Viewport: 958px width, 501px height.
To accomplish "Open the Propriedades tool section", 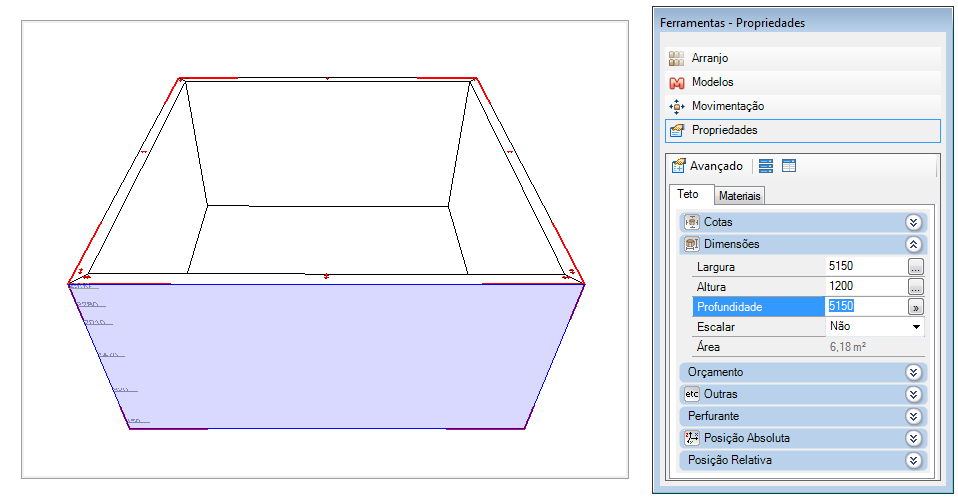I will 803,130.
